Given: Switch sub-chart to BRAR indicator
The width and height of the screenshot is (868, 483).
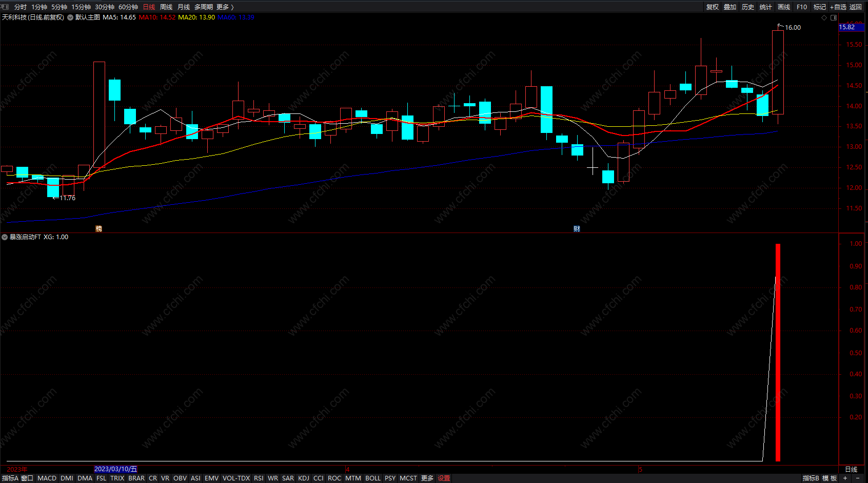Looking at the screenshot, I should tap(136, 478).
